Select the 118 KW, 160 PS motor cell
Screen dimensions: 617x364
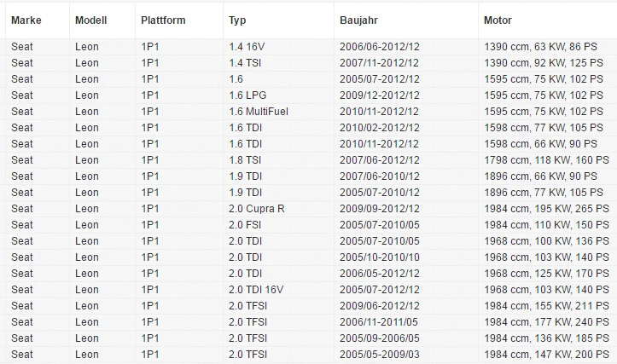[x=548, y=160]
